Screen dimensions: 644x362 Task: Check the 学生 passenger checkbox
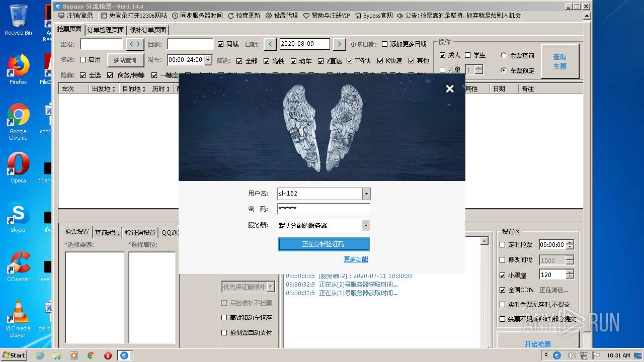[x=468, y=55]
